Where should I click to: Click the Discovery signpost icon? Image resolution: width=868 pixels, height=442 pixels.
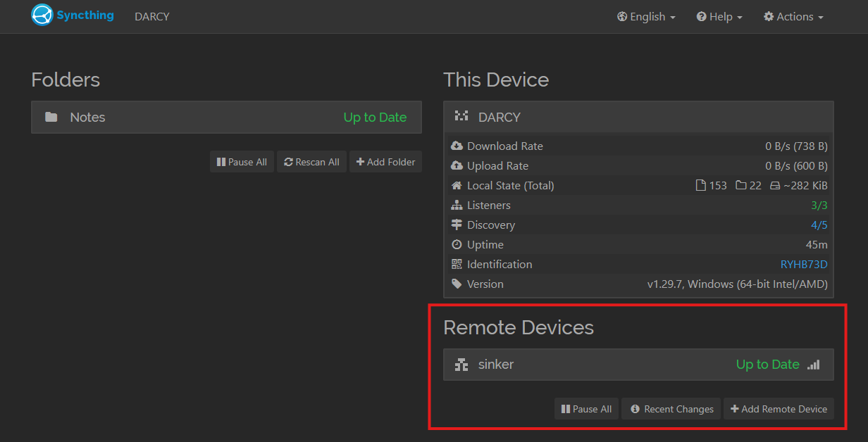tap(457, 225)
